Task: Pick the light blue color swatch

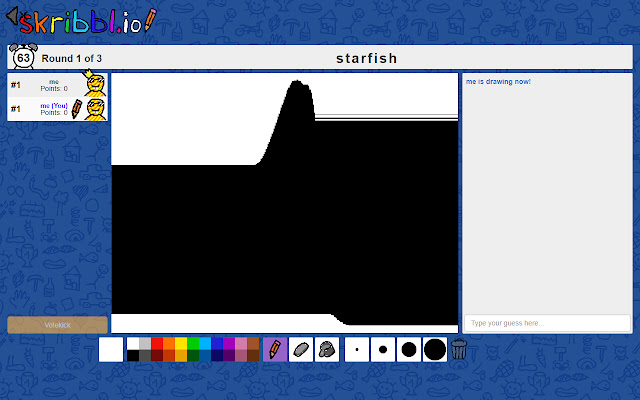Action: click(x=205, y=343)
